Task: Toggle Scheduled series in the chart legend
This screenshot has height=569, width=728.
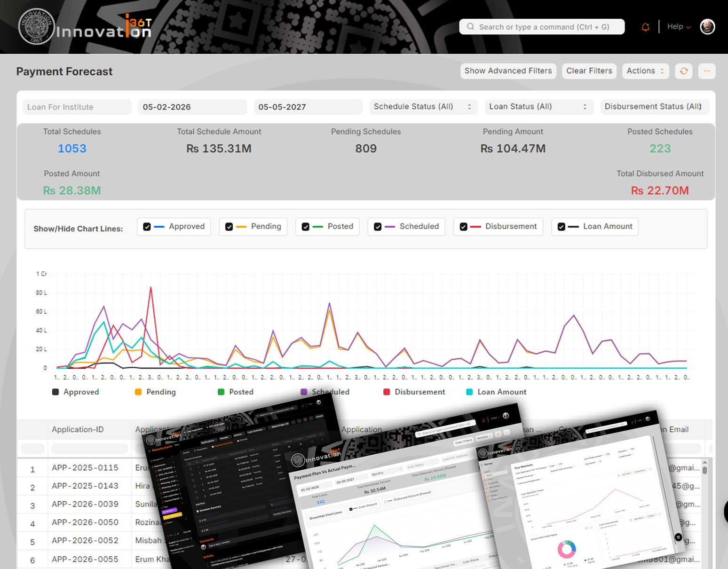Action: coord(325,392)
